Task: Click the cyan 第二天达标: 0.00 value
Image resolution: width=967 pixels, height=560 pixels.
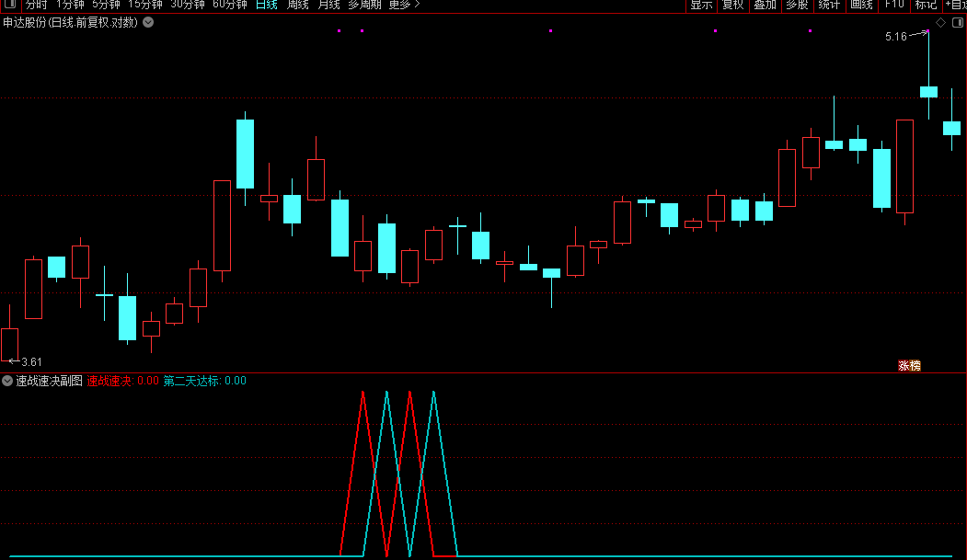Action: (205, 381)
